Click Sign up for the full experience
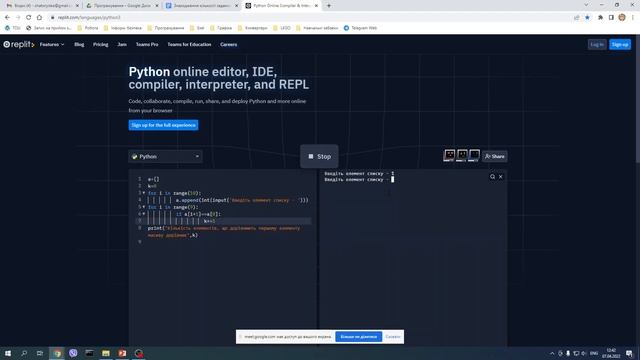The height and width of the screenshot is (360, 640). 163,125
